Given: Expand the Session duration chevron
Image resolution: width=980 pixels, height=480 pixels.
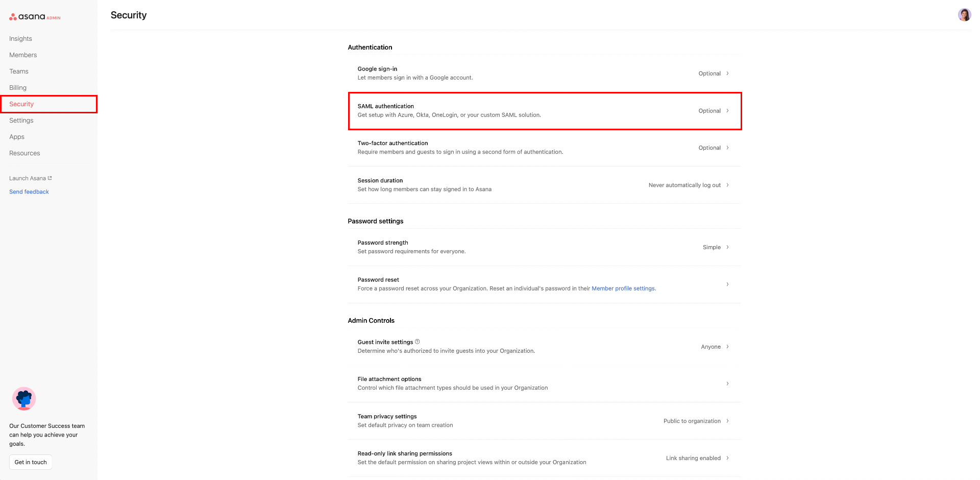Looking at the screenshot, I should coord(727,185).
